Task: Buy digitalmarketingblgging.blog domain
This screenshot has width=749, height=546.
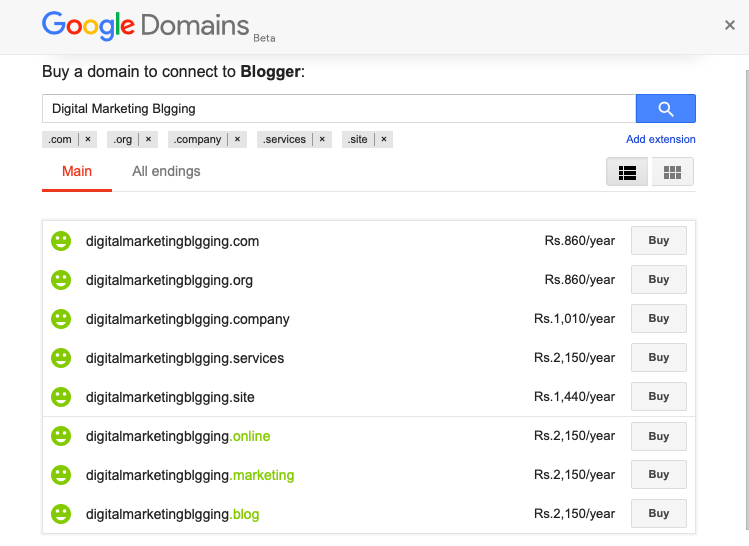Action: [659, 514]
